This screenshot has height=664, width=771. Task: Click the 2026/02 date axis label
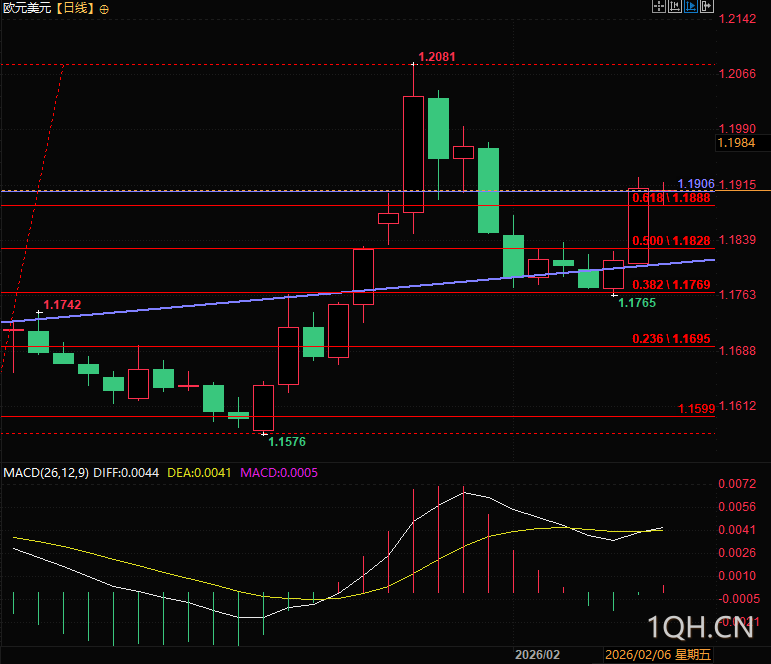point(537,655)
